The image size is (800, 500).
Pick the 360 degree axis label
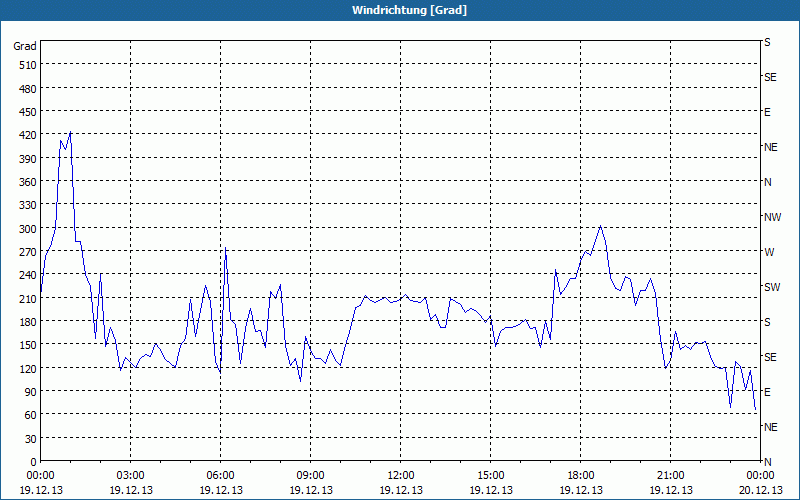click(x=28, y=182)
